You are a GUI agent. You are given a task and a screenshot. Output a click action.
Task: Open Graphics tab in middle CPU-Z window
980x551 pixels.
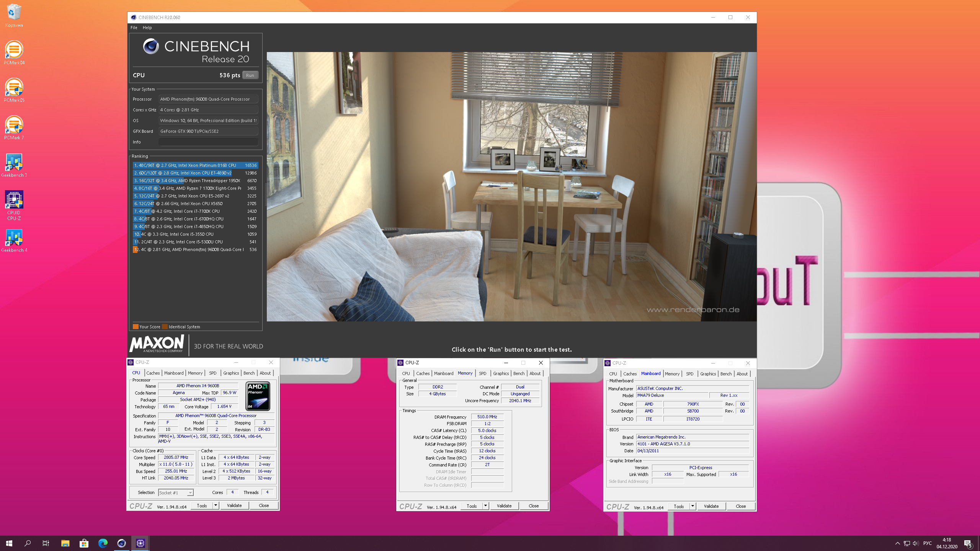point(501,373)
